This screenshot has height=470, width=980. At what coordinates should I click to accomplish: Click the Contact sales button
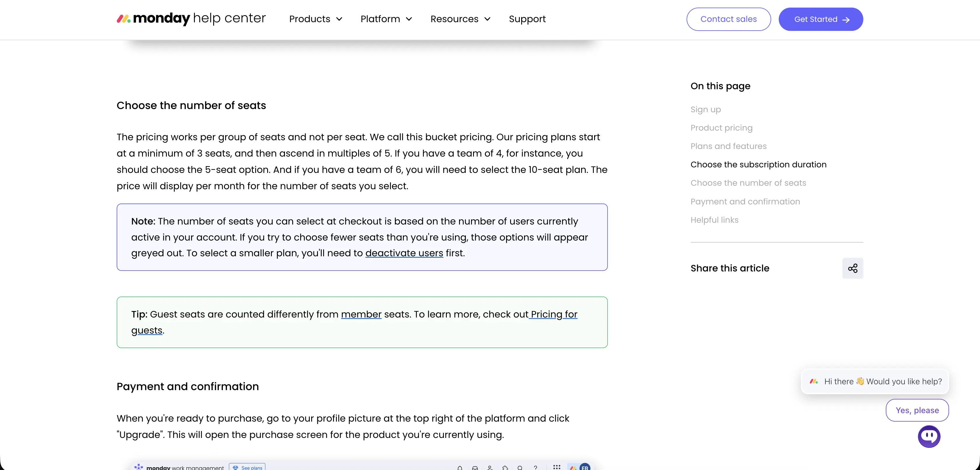pyautogui.click(x=729, y=19)
